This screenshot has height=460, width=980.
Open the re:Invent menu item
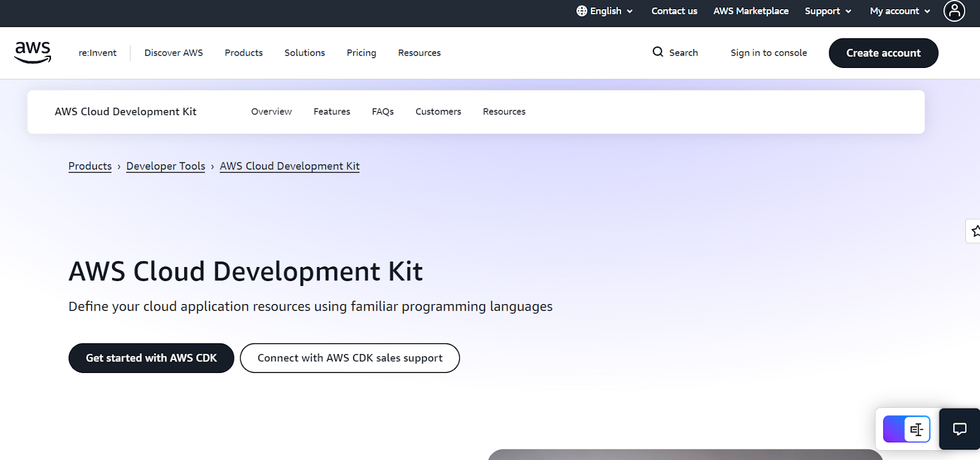coord(97,53)
